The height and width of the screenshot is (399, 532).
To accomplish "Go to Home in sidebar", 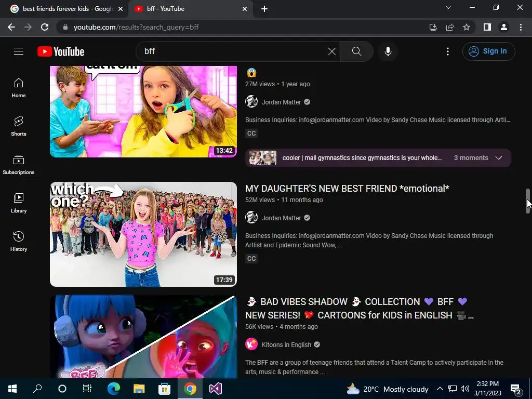I will 19,88.
